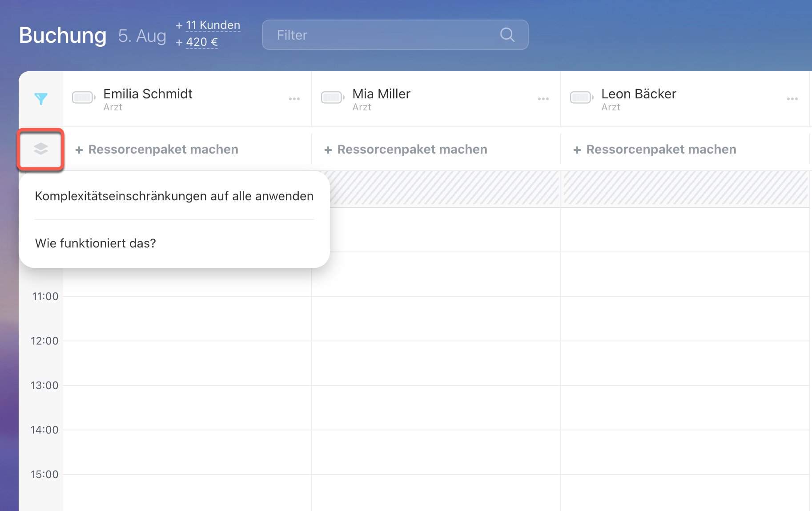Click Emilia Schmidt's battery load icon
The height and width of the screenshot is (511, 812).
(84, 97)
